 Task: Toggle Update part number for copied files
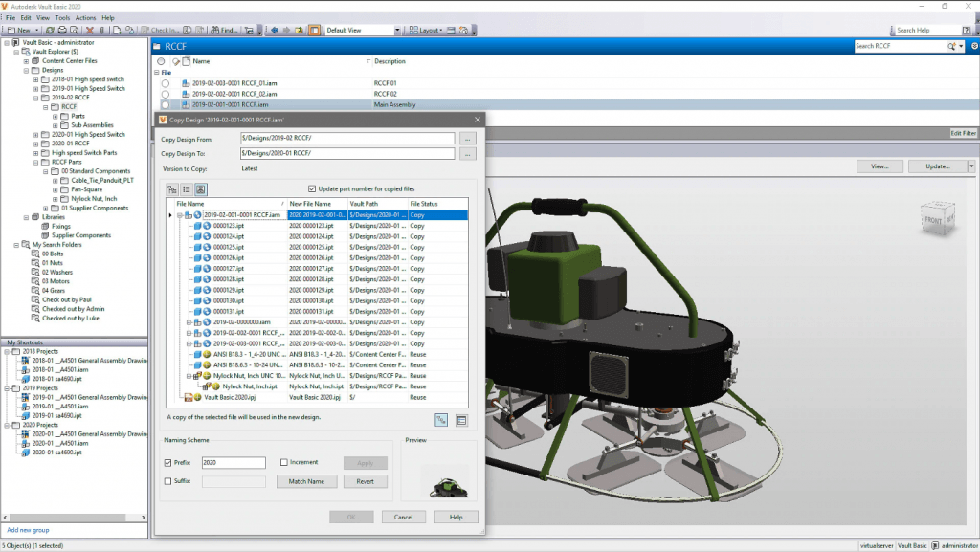312,188
